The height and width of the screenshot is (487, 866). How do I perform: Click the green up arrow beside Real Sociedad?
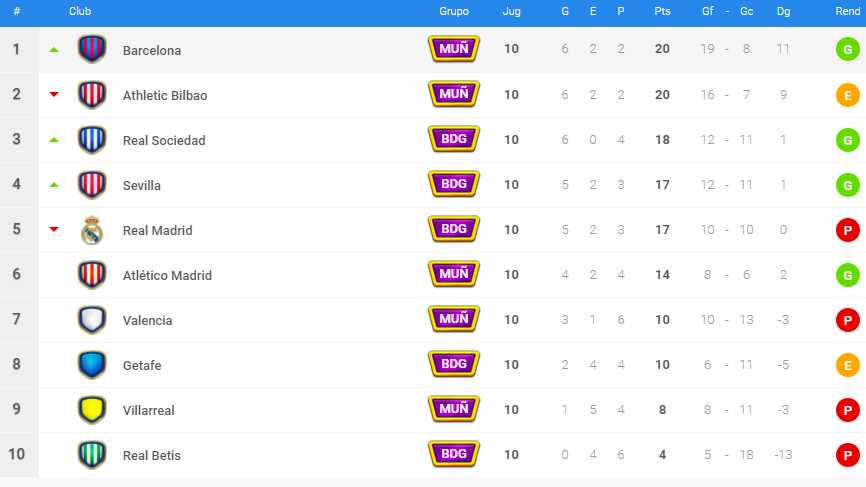[x=54, y=140]
